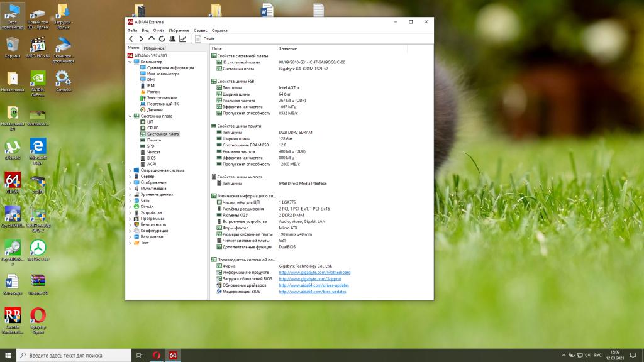Select Имя компьютера in tree
Screen dimensions: 644x362
coord(163,74)
